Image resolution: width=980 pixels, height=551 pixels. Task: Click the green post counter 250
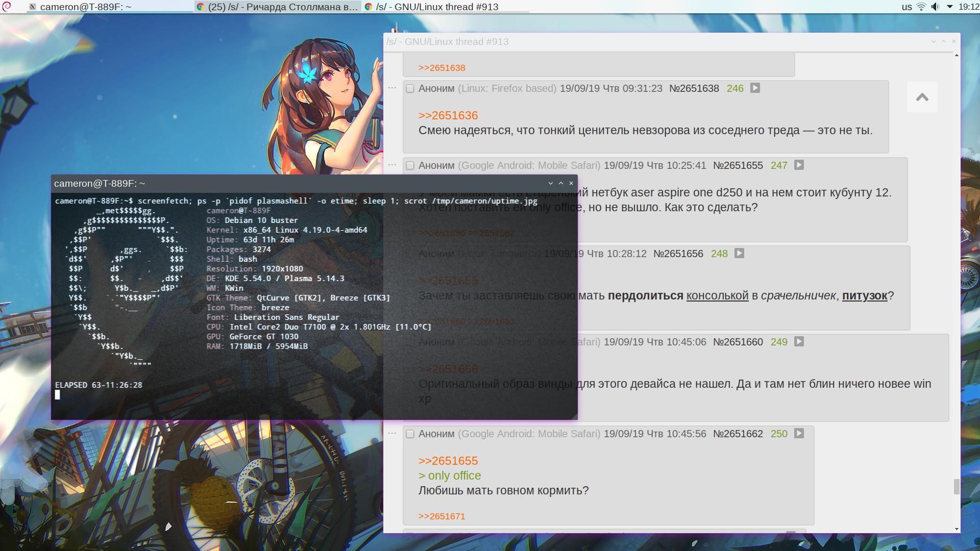coord(779,434)
